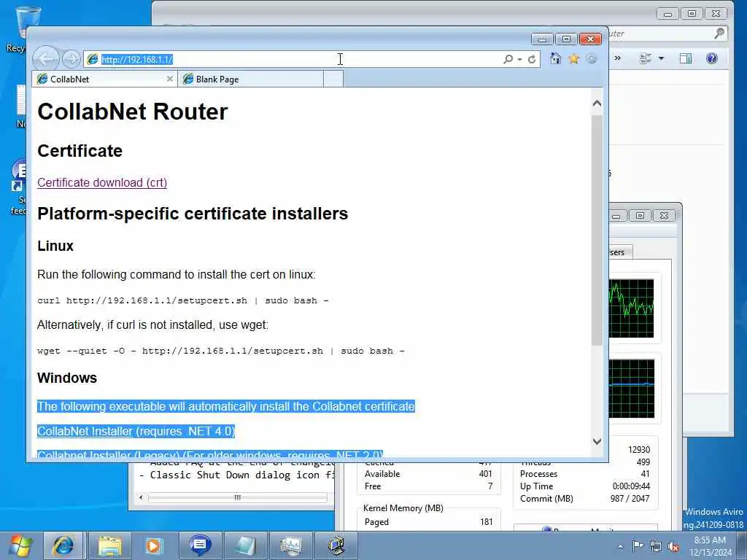
Task: Click the network status tray icon
Action: tap(656, 546)
